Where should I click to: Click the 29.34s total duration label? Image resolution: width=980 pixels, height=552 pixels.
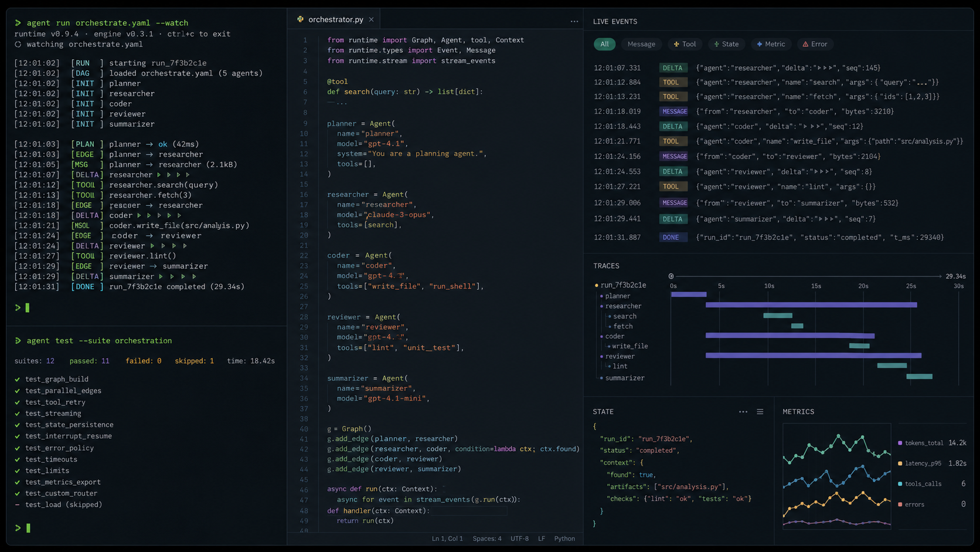coord(955,276)
